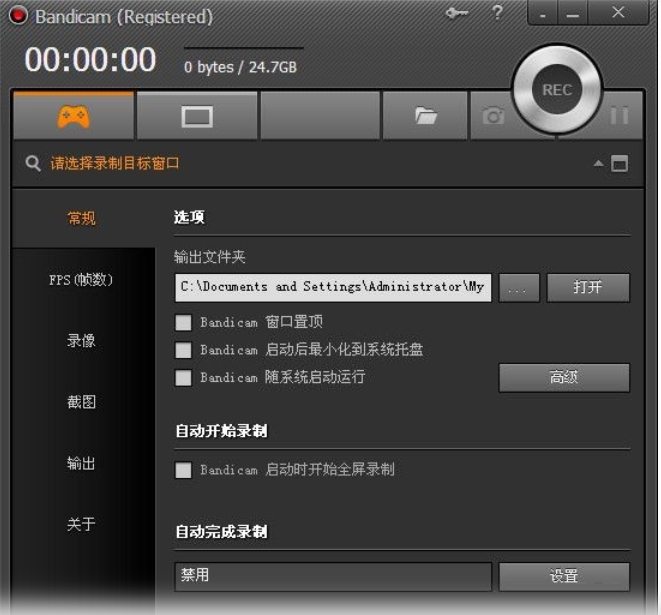Enable 启动后最小化到系统托盘 checkbox
The image size is (661, 615).
click(x=183, y=350)
